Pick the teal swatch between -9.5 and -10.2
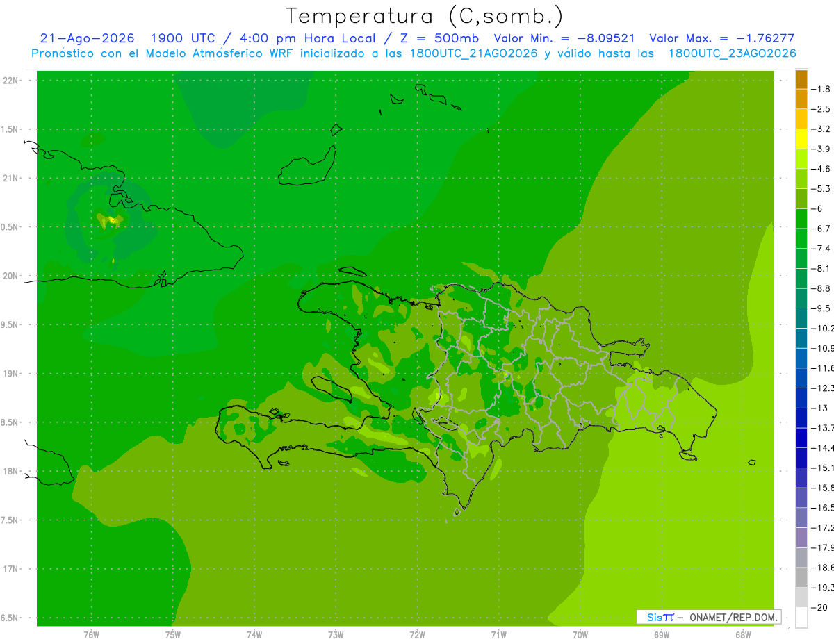 click(x=801, y=318)
